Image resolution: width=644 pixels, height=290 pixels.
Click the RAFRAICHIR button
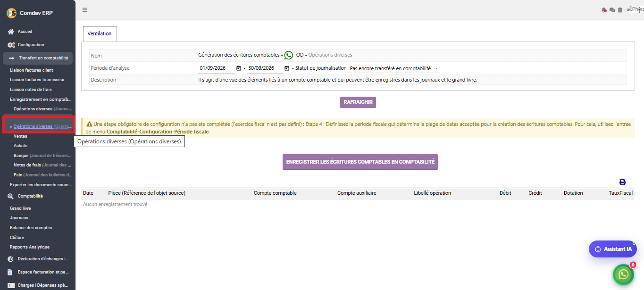(x=358, y=102)
